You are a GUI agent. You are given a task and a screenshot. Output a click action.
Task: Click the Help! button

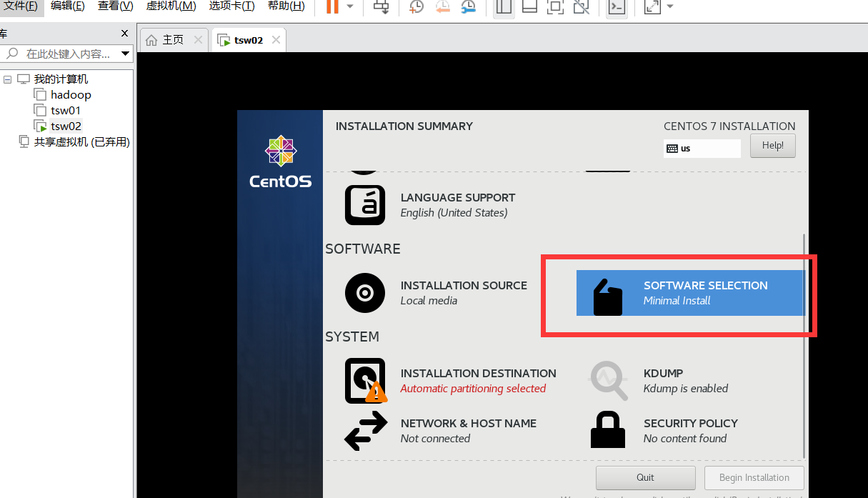772,146
